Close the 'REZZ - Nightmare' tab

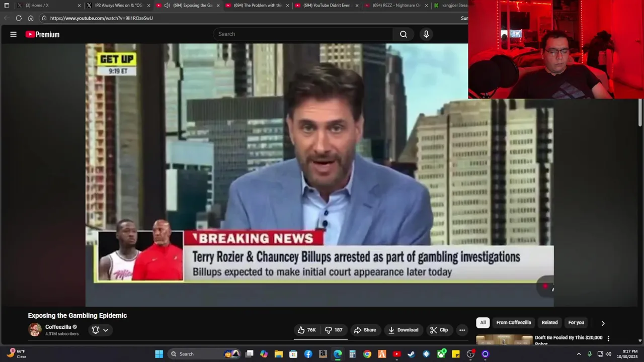tap(426, 6)
